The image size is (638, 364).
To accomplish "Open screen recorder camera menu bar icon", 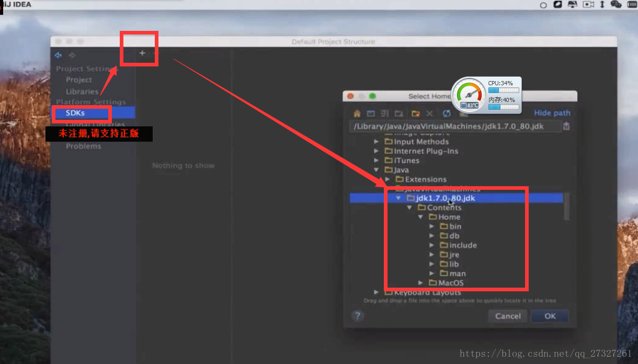I will (x=589, y=4).
